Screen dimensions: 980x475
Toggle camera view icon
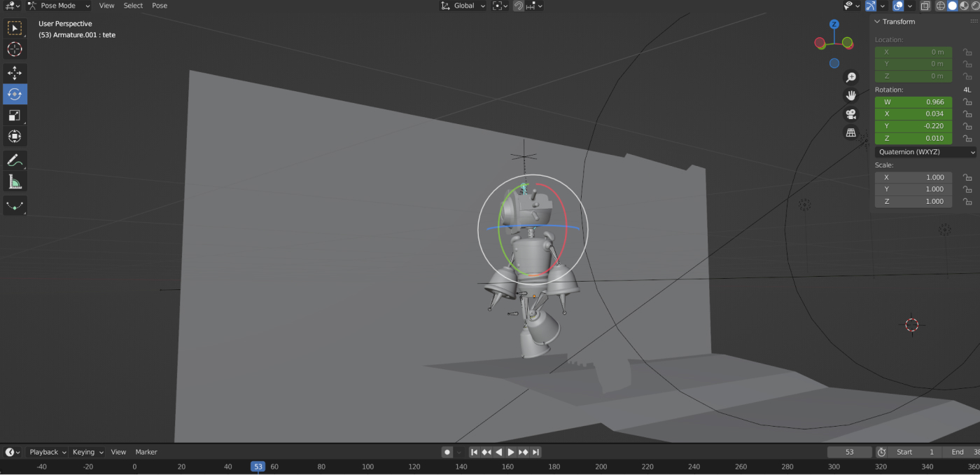tap(851, 113)
